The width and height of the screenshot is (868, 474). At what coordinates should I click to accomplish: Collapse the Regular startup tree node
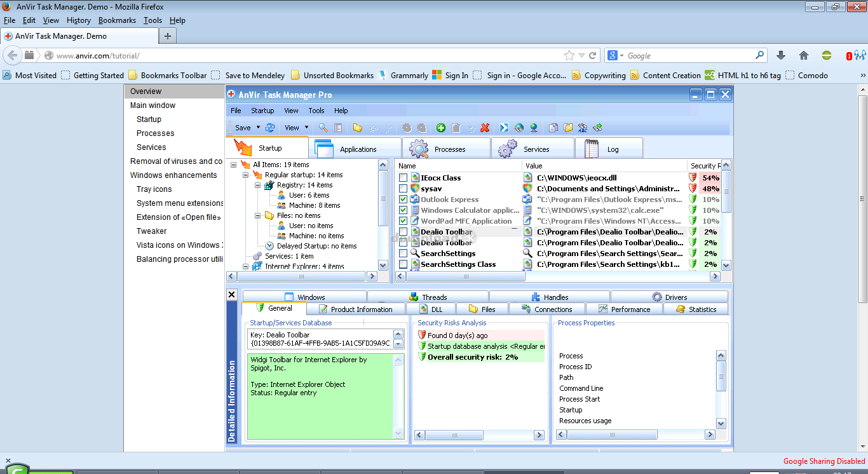click(246, 175)
